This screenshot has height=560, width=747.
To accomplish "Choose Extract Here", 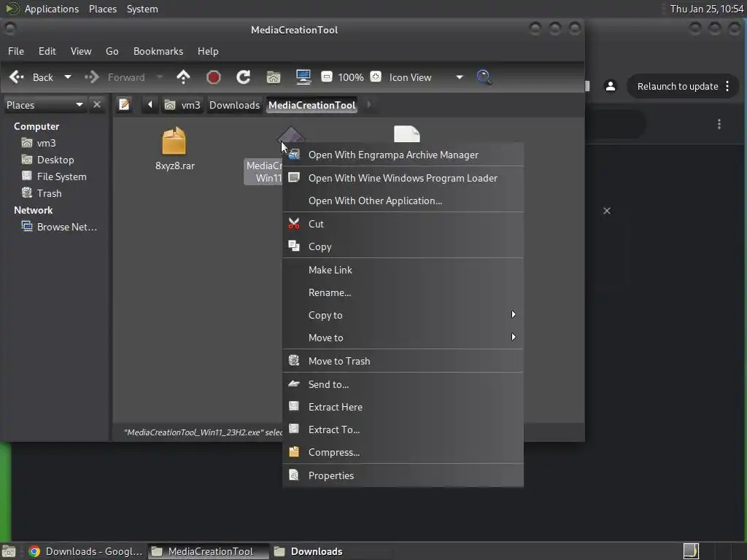I will pos(403,407).
